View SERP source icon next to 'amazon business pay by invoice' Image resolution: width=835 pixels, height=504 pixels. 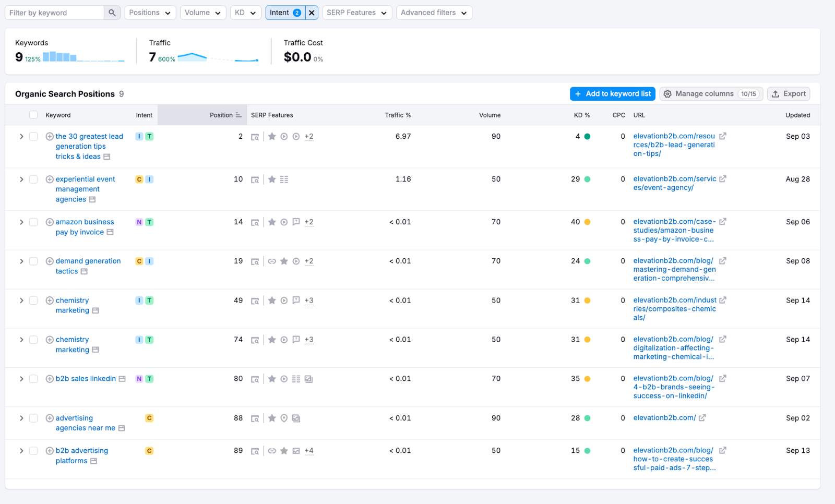(x=110, y=232)
